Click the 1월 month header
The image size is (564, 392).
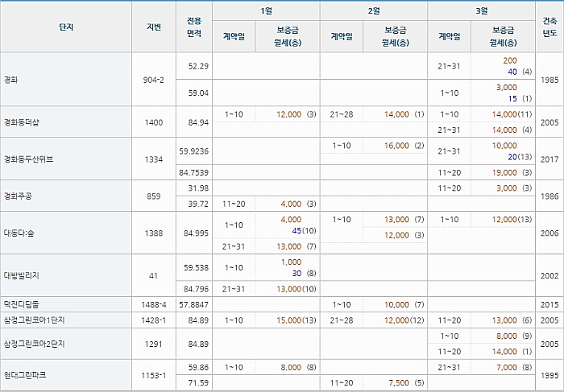[266, 11]
